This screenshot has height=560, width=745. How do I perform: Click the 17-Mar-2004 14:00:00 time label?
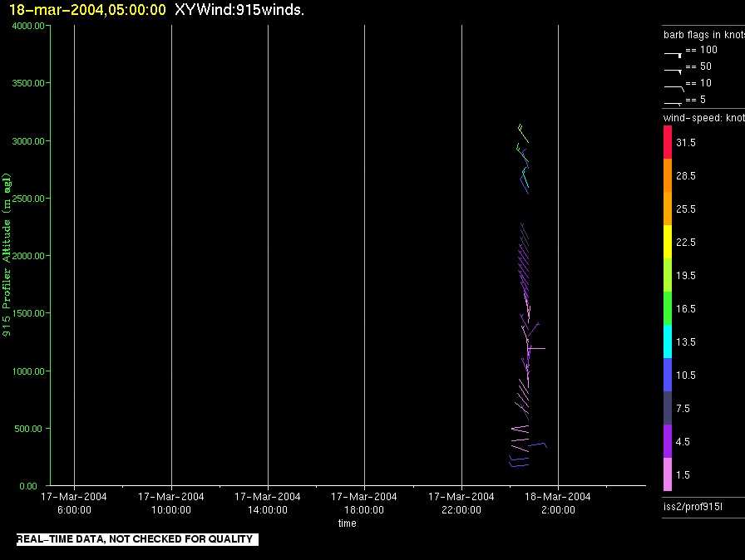(268, 503)
